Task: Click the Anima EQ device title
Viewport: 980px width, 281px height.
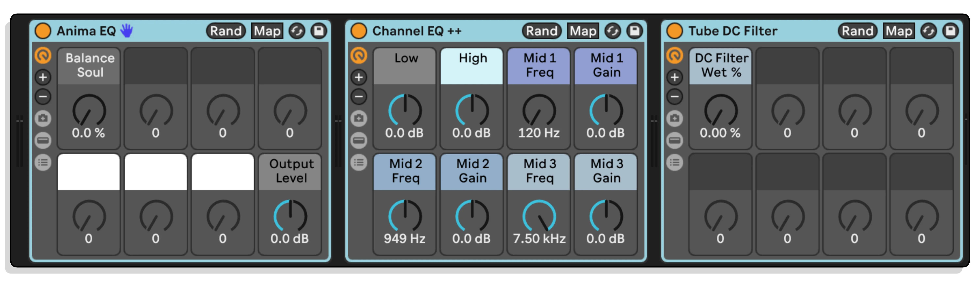Action: tap(86, 31)
